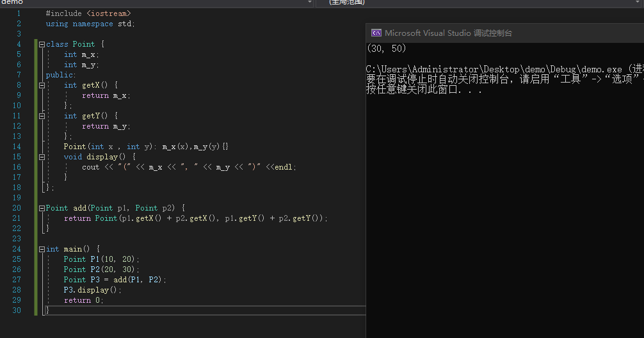Fold the main function block
Screen dimensions: 644x338
tap(42, 249)
